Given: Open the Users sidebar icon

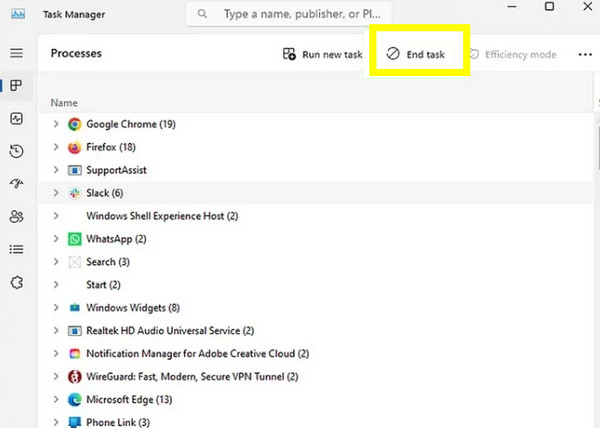Looking at the screenshot, I should point(16,216).
